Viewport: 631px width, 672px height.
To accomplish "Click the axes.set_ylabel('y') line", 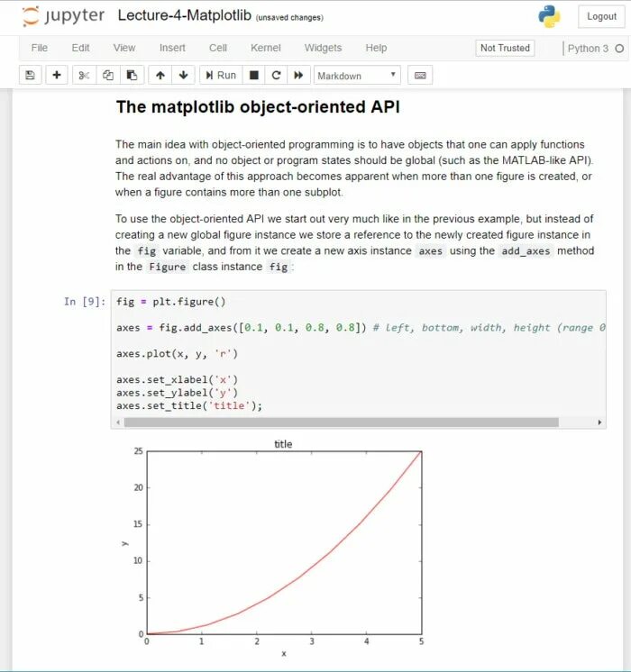I will coord(177,393).
